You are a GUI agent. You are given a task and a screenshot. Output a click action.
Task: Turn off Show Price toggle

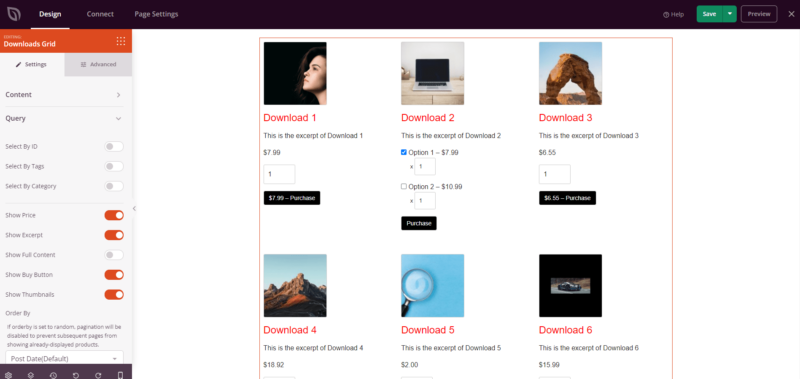point(114,215)
